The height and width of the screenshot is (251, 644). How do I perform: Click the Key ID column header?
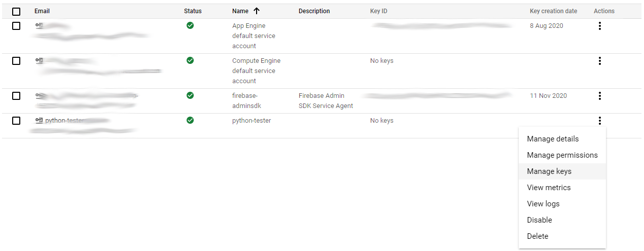(x=379, y=11)
